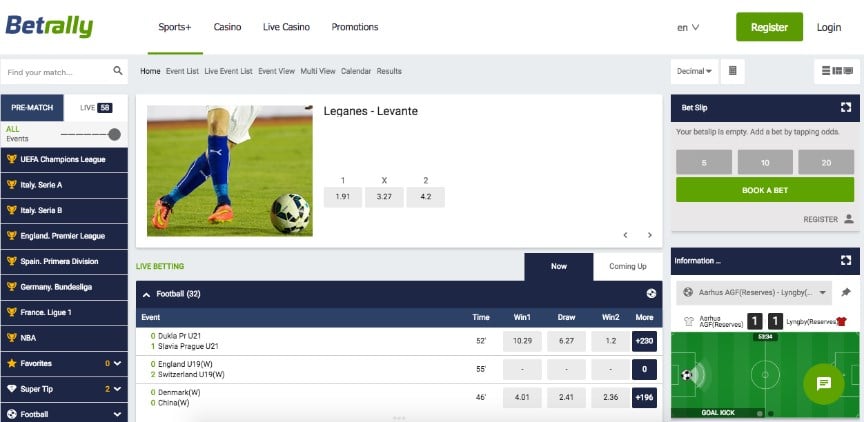Go to next featured match arrow
Image resolution: width=864 pixels, height=422 pixels.
(650, 235)
